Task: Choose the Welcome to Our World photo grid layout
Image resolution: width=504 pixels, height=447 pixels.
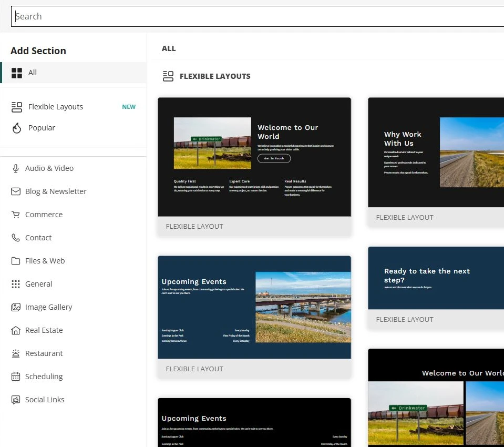Action: (x=436, y=398)
